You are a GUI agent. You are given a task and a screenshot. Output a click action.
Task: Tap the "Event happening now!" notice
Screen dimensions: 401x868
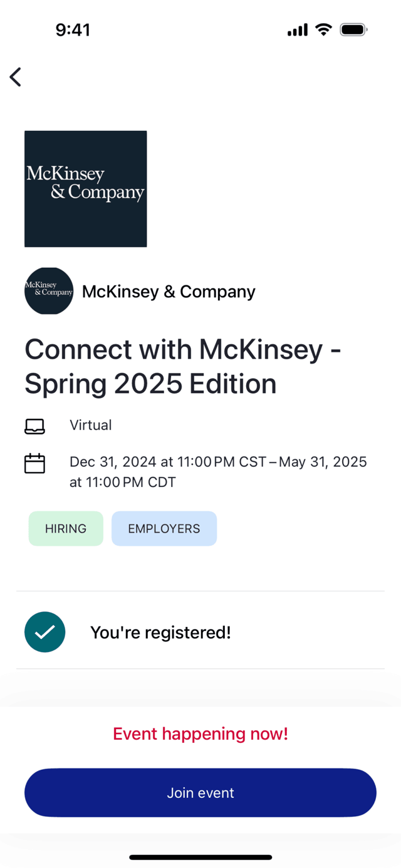point(200,733)
